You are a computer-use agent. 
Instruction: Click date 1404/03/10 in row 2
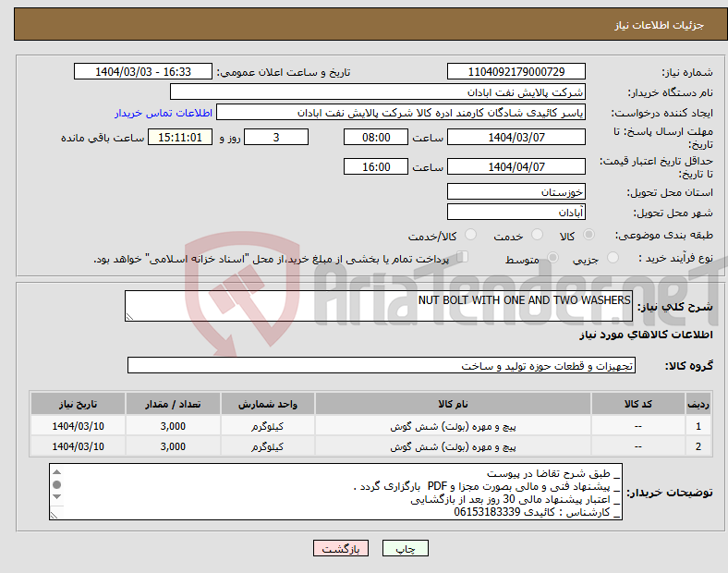pos(78,446)
